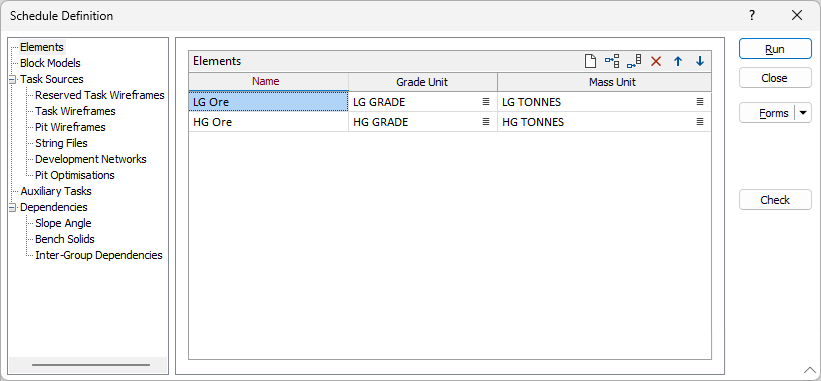821x381 pixels.
Task: Close the Schedule Definition dialog
Action: [797, 16]
